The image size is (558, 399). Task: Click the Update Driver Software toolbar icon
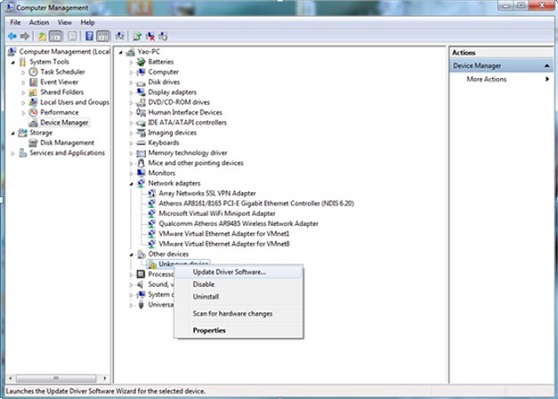[x=137, y=36]
